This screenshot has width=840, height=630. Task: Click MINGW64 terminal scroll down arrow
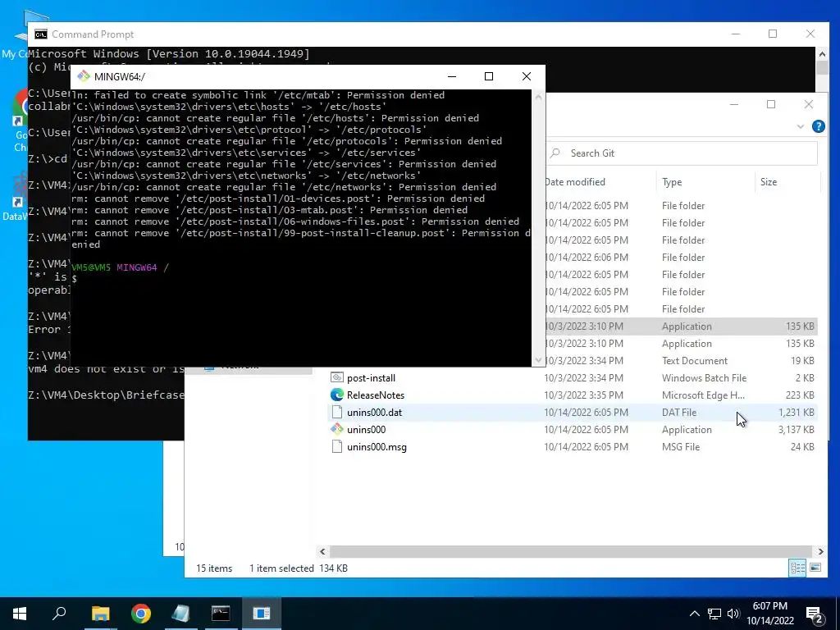[x=538, y=361]
